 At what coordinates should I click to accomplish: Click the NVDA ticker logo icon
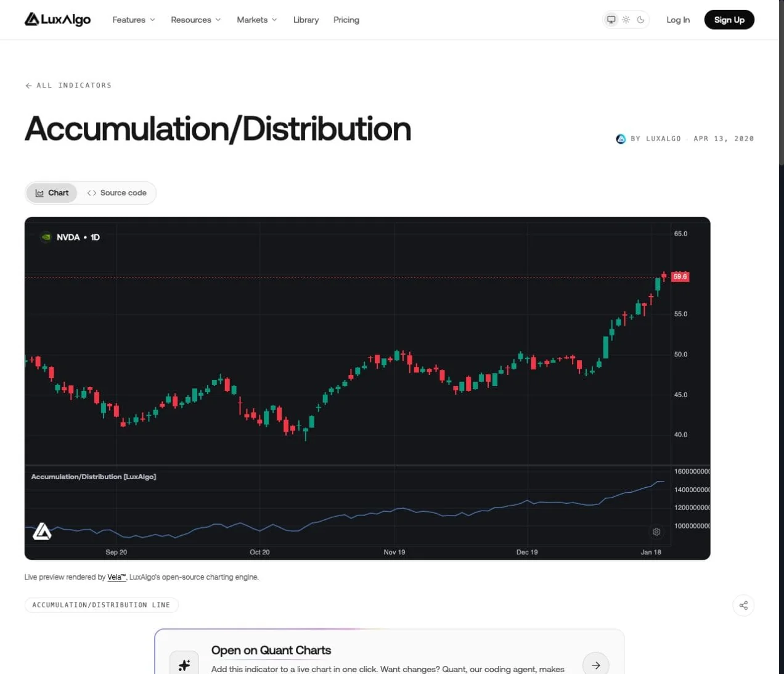46,237
